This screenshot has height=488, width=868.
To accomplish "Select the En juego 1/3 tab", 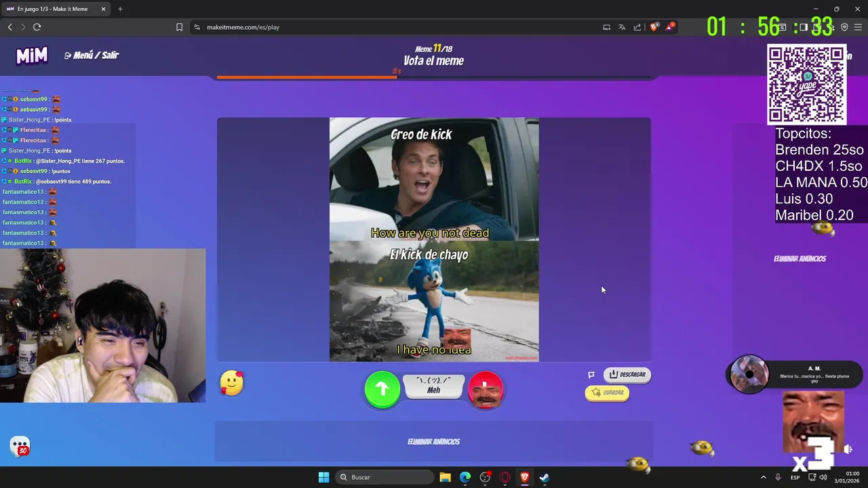I will 56,9.
